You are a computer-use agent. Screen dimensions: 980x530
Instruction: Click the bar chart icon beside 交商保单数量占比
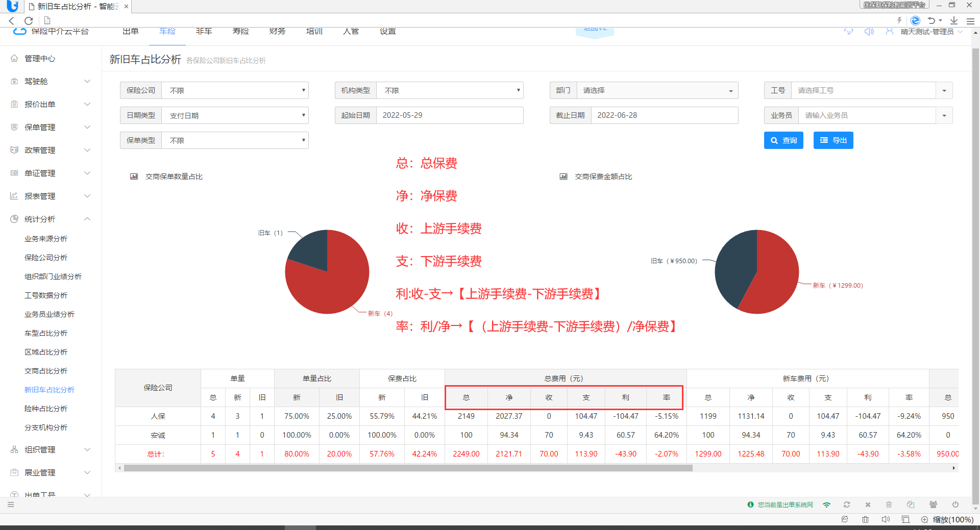point(134,176)
